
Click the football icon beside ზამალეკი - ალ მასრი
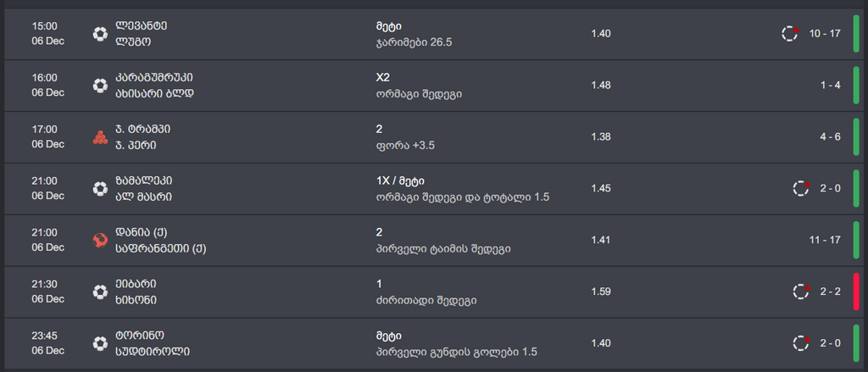pos(101,188)
